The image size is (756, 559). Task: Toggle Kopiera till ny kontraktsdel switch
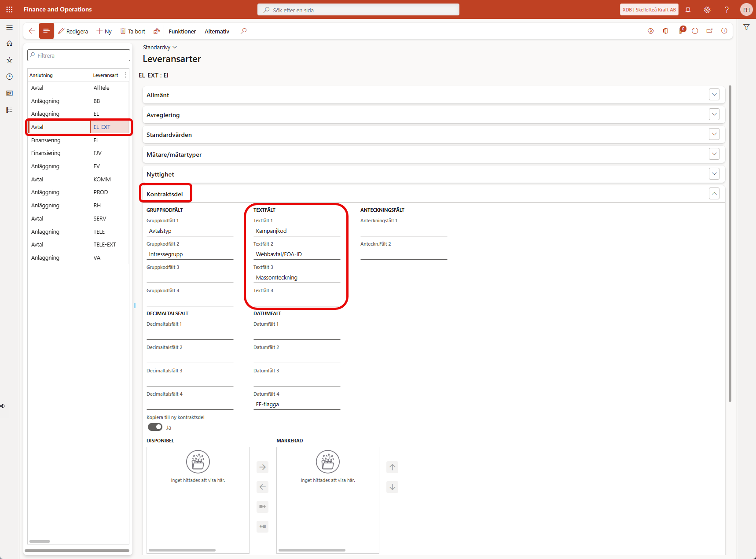click(155, 427)
